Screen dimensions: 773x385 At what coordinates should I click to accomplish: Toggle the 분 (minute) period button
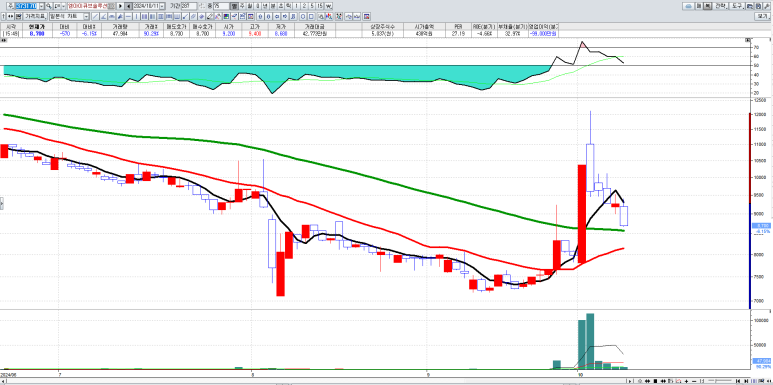(272, 6)
